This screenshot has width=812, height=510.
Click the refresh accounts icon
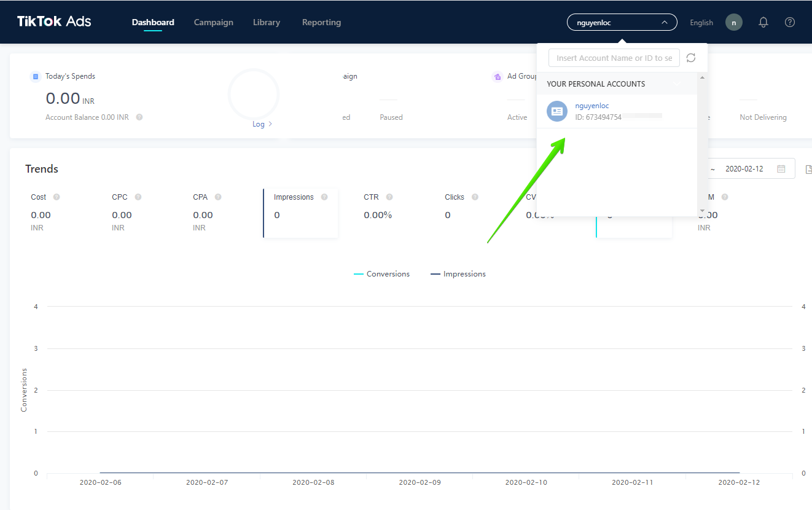(691, 58)
